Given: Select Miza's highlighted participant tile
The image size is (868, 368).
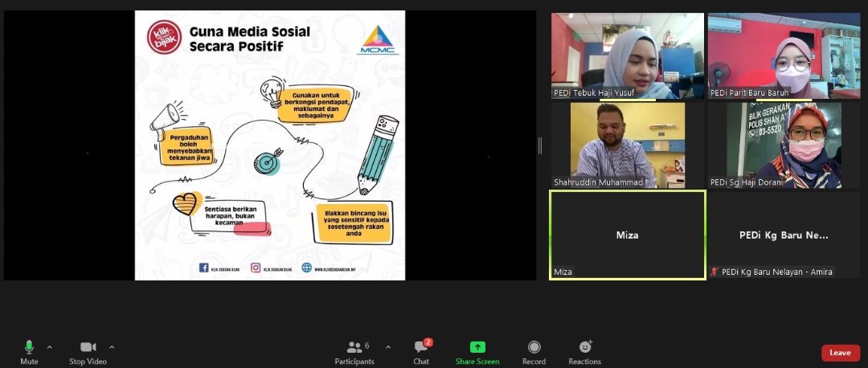Looking at the screenshot, I should [627, 235].
